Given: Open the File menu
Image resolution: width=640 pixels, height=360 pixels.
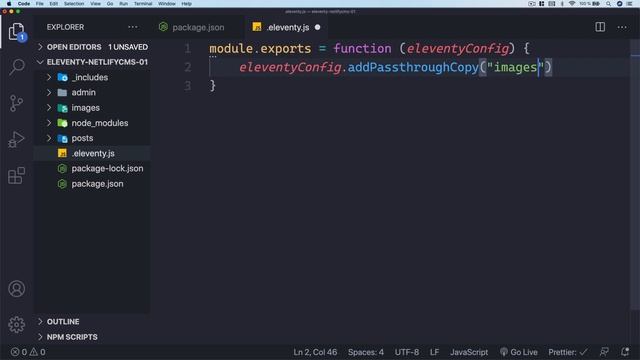Looking at the screenshot, I should (x=40, y=4).
